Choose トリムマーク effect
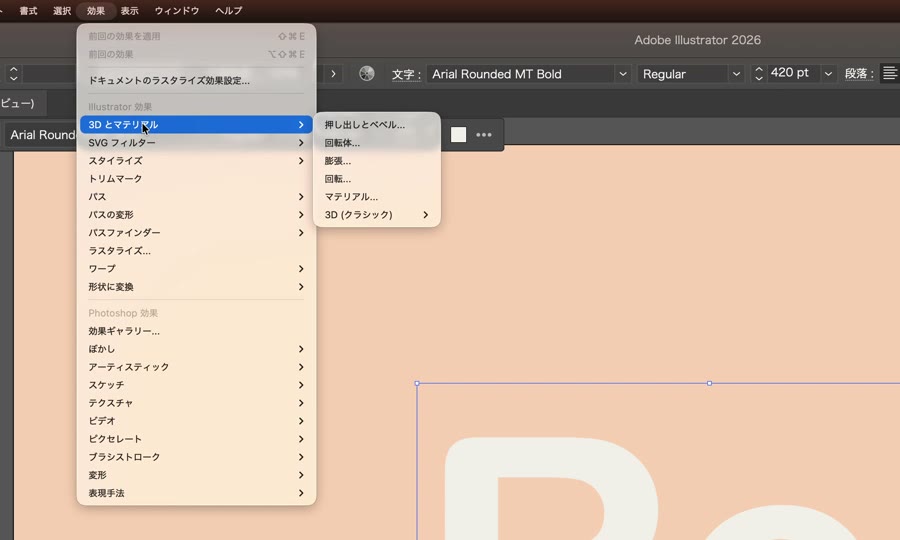 tap(196, 178)
